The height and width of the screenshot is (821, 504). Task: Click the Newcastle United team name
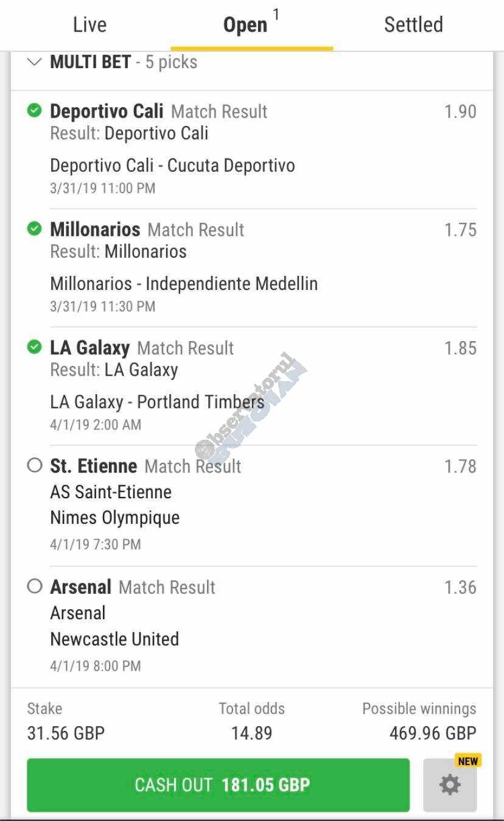(x=114, y=639)
